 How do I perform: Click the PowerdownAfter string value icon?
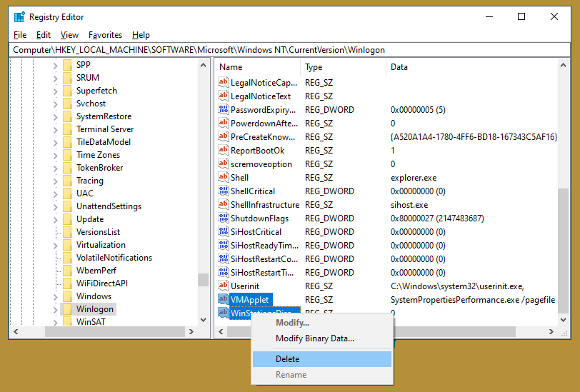(223, 123)
